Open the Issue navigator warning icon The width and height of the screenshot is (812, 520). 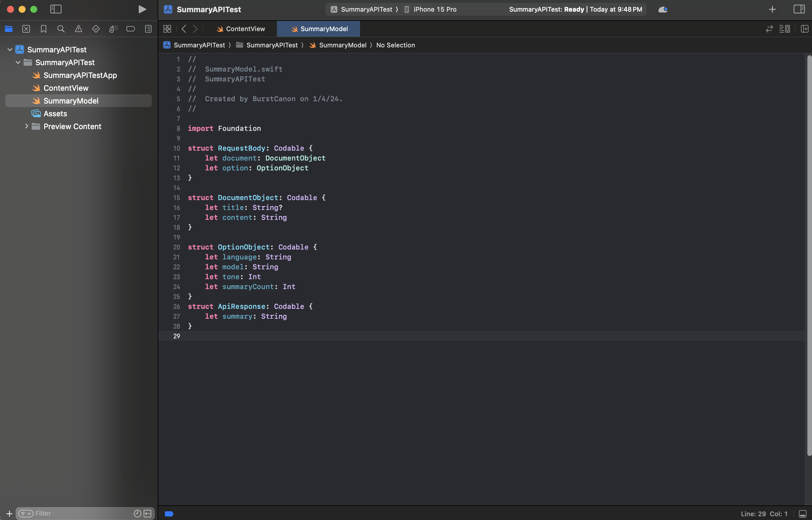point(78,29)
